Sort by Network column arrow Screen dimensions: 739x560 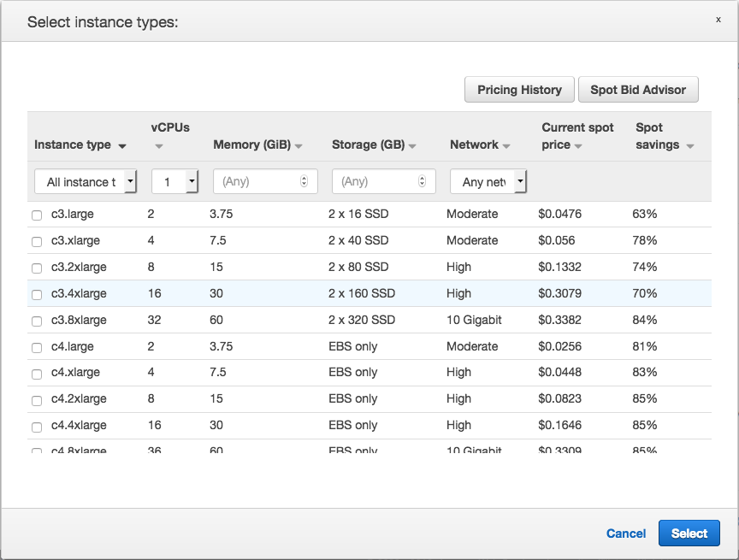click(x=506, y=146)
